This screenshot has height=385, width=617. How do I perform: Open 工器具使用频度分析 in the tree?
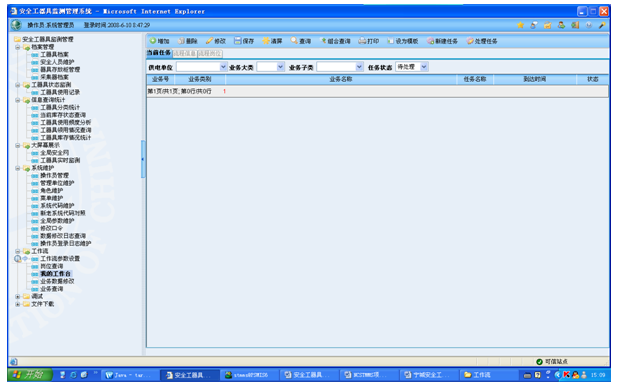(65, 122)
